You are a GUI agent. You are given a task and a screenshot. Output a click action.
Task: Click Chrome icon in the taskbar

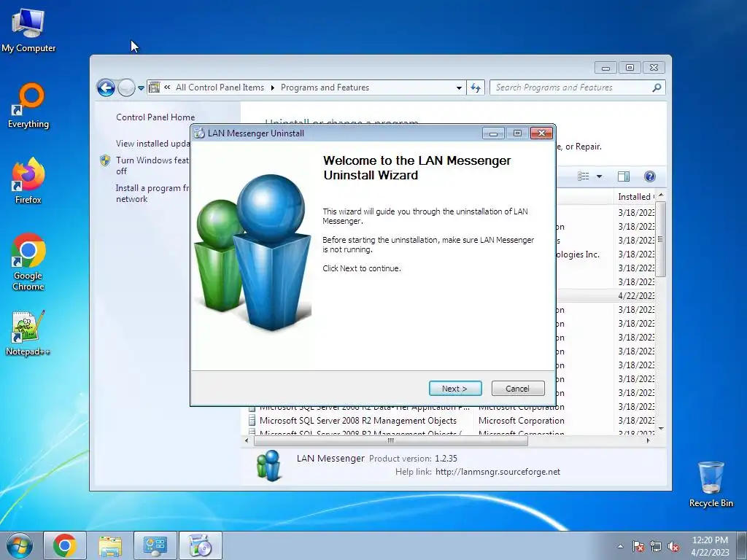(65, 545)
